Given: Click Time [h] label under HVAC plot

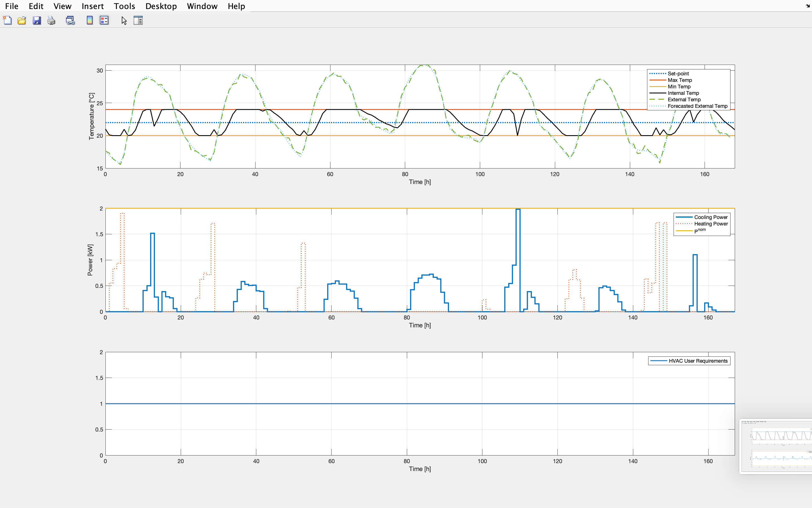Looking at the screenshot, I should (x=420, y=469).
